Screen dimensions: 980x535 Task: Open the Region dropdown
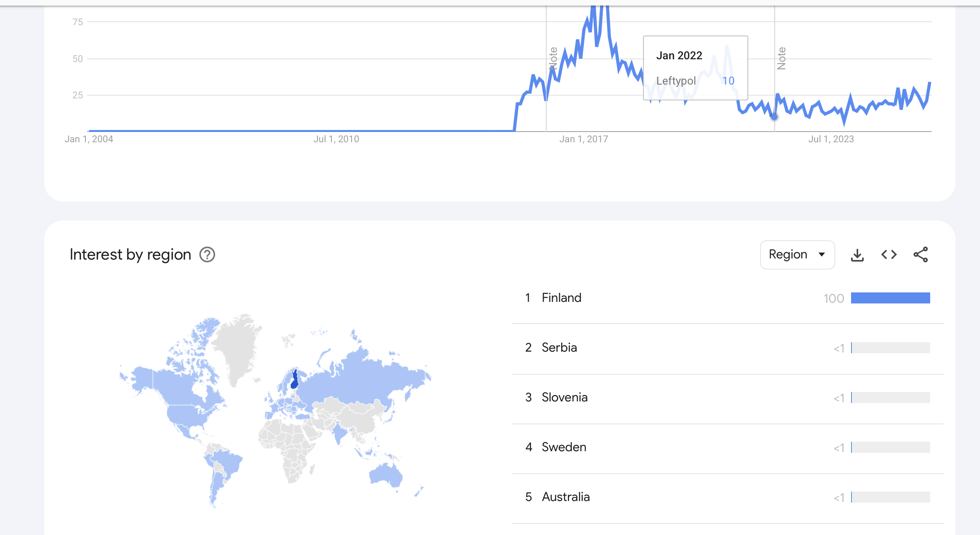[797, 255]
